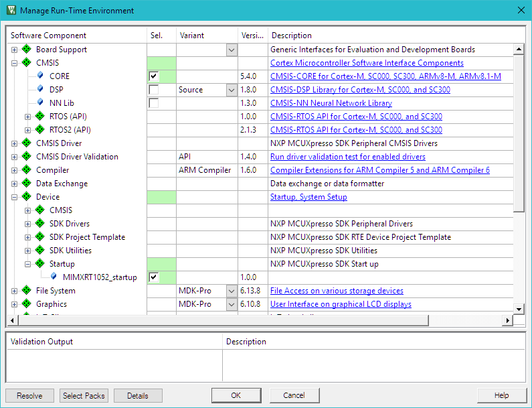Expand the SDK Drivers node
The image size is (532, 408).
(x=28, y=224)
